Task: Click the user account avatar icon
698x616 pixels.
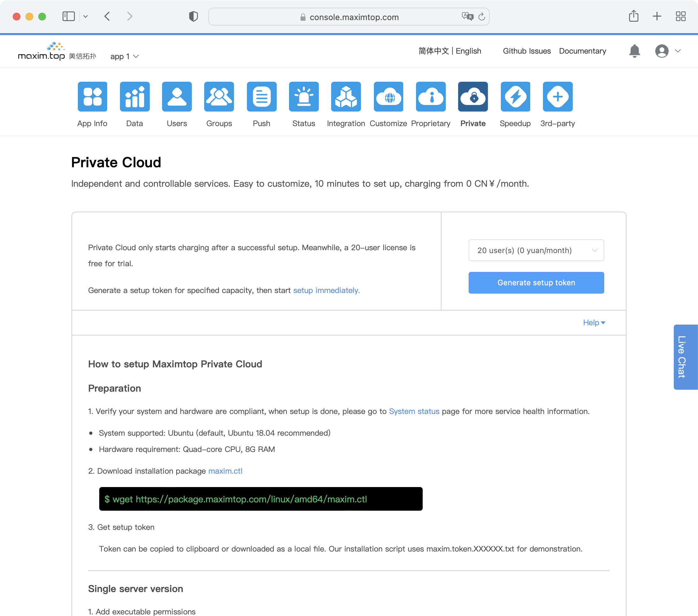Action: pyautogui.click(x=662, y=51)
